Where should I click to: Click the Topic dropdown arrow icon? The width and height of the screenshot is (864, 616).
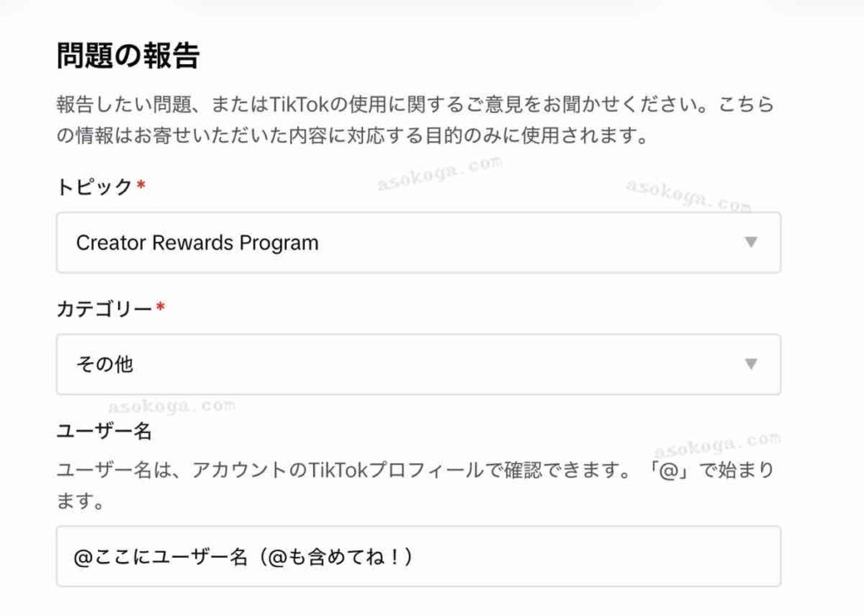pyautogui.click(x=751, y=243)
